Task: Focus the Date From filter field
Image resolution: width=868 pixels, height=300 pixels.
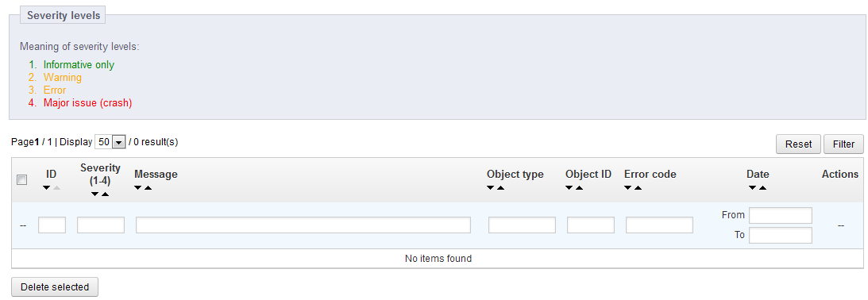Action: 781,215
